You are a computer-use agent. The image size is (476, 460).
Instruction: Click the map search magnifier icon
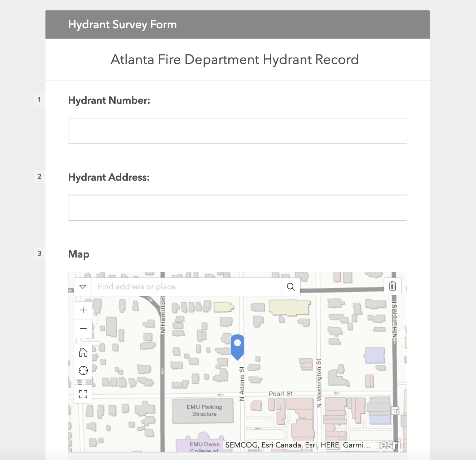point(291,287)
